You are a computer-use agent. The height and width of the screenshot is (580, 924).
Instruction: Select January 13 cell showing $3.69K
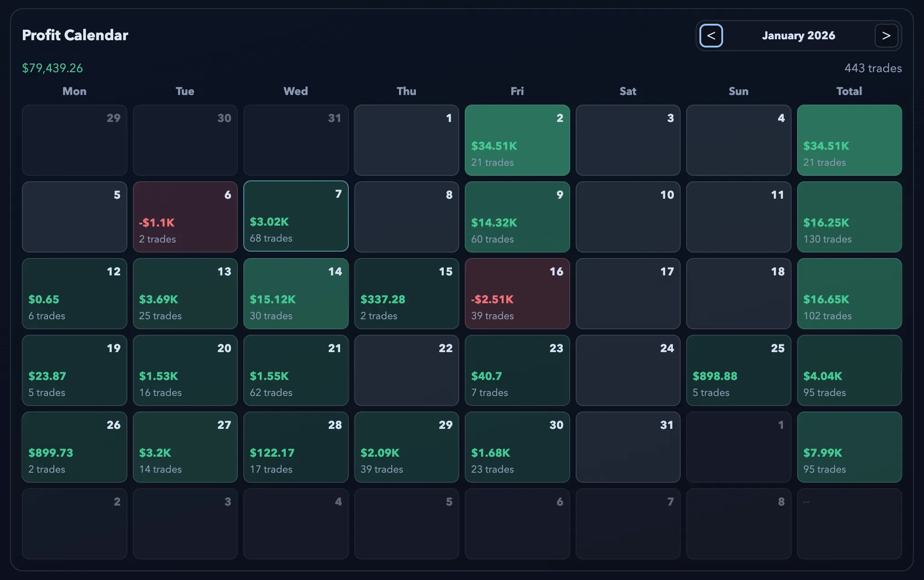[185, 294]
